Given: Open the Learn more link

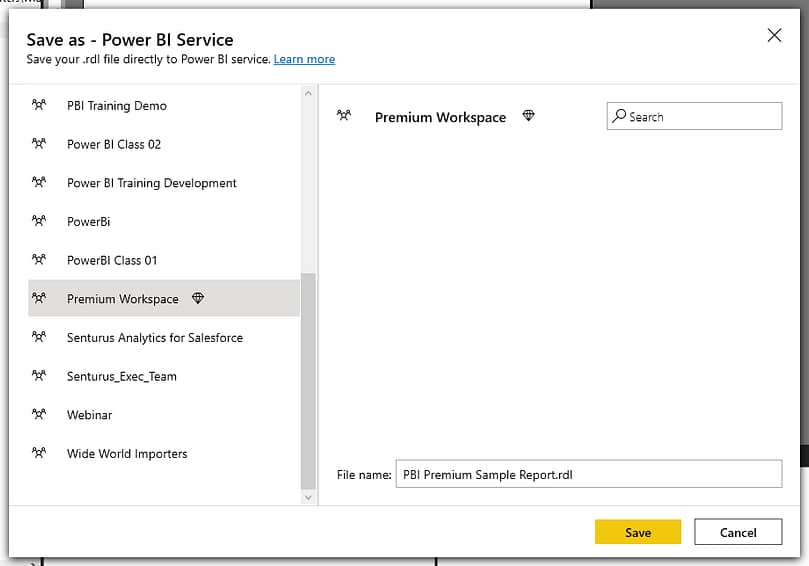Looking at the screenshot, I should (x=304, y=59).
